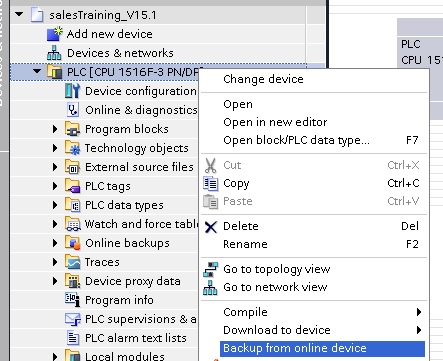This screenshot has width=443, height=361.
Task: Select the Traces tree label
Action: coord(102,262)
